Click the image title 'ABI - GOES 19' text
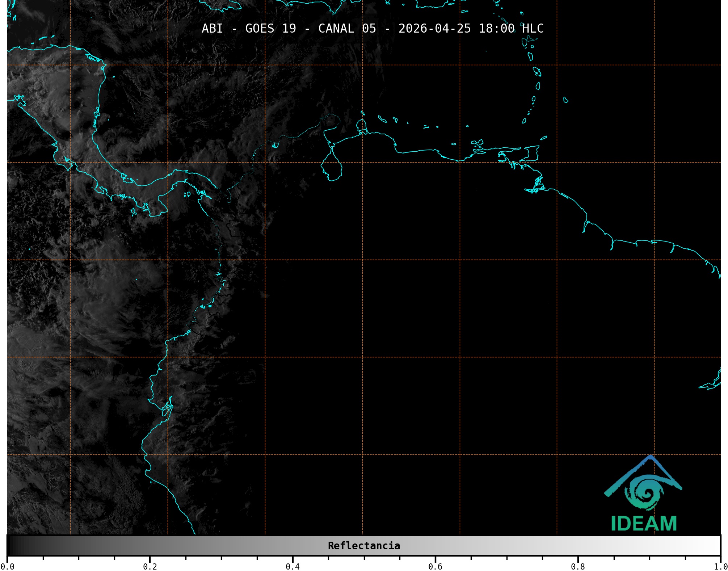The height and width of the screenshot is (571, 728). coord(249,29)
